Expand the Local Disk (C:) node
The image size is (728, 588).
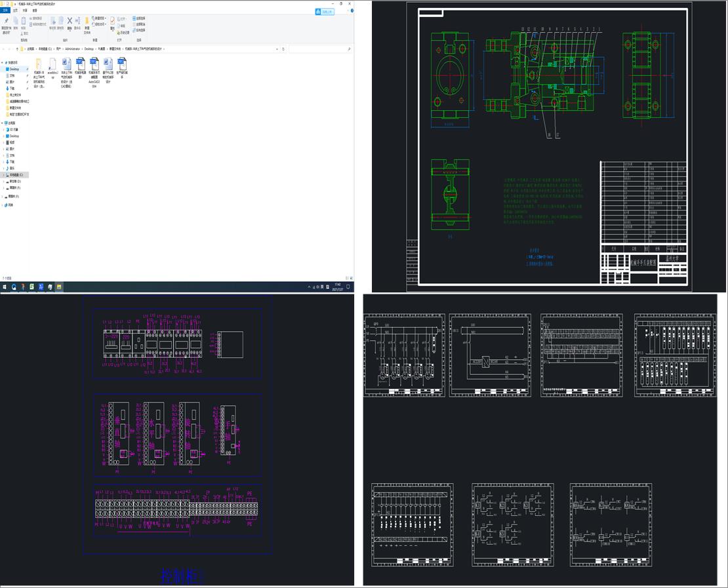pos(3,175)
